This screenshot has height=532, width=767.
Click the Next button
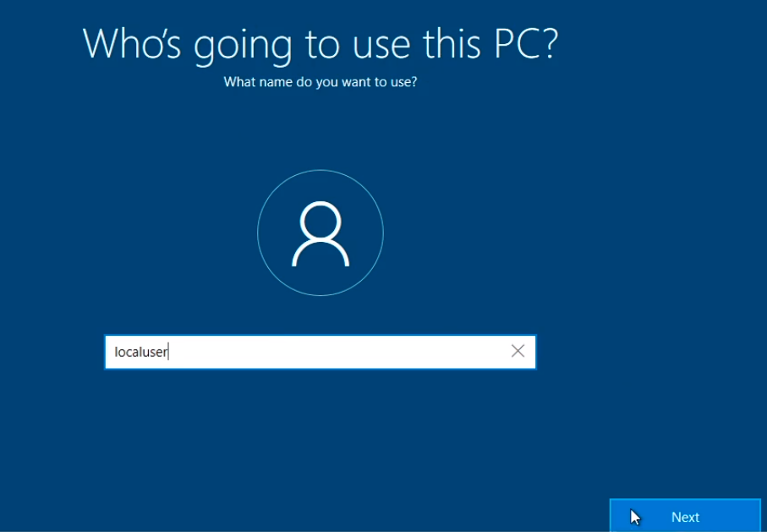pyautogui.click(x=685, y=516)
